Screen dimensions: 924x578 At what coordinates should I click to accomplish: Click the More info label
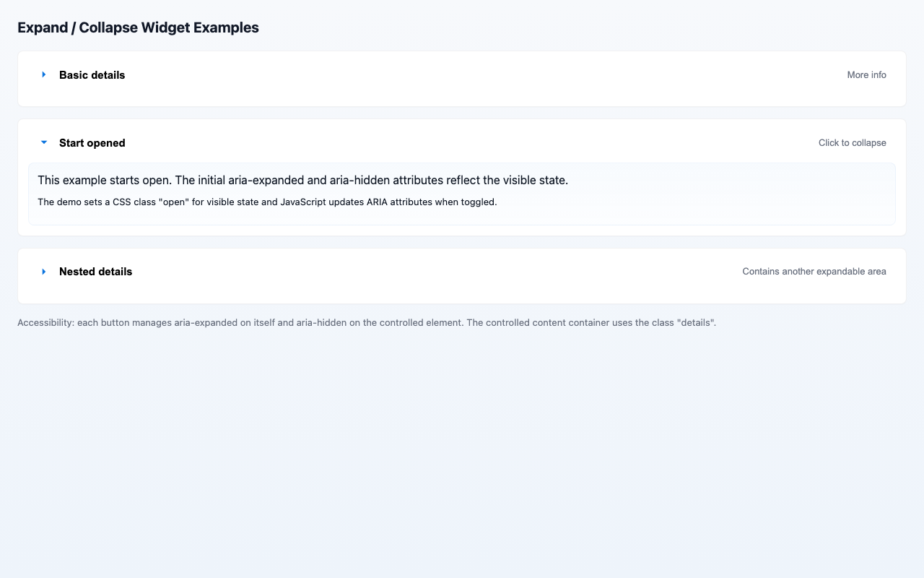[866, 74]
